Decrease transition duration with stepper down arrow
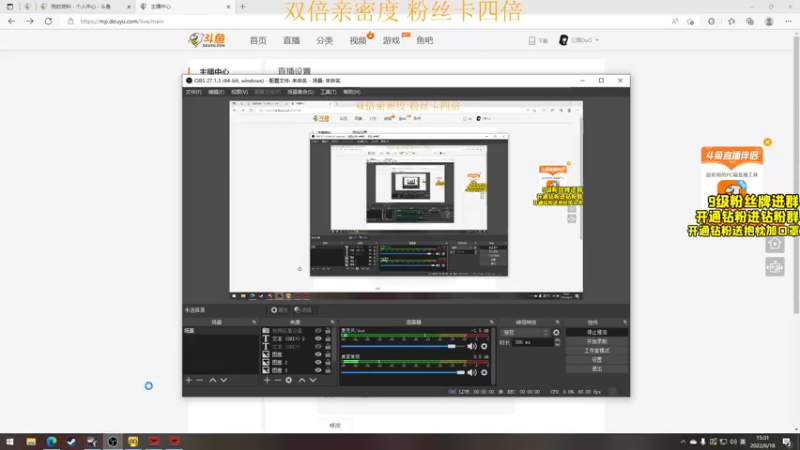The width and height of the screenshot is (800, 450). [x=557, y=344]
